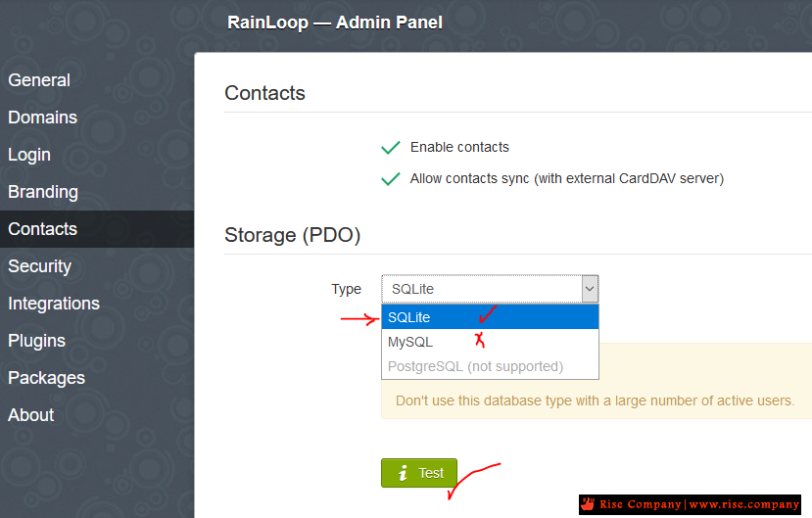812x518 pixels.
Task: Toggle Allow contacts sync checkmark
Action: pyautogui.click(x=391, y=178)
